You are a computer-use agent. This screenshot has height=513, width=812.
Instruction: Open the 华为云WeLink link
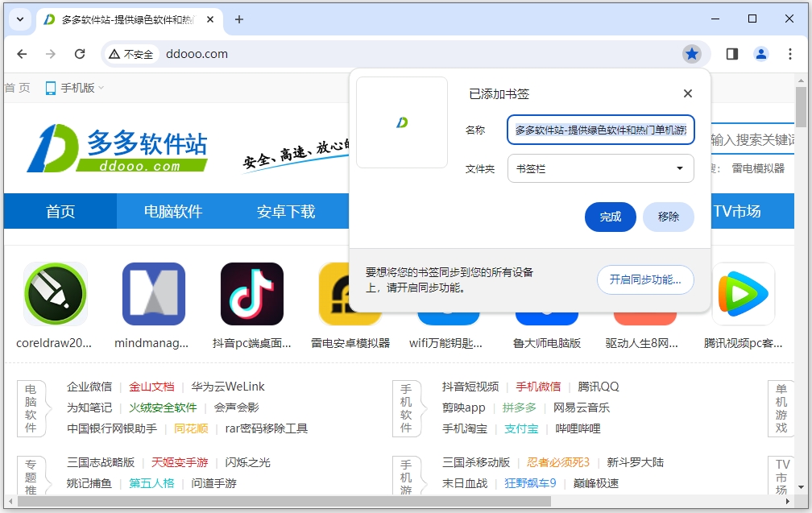228,387
